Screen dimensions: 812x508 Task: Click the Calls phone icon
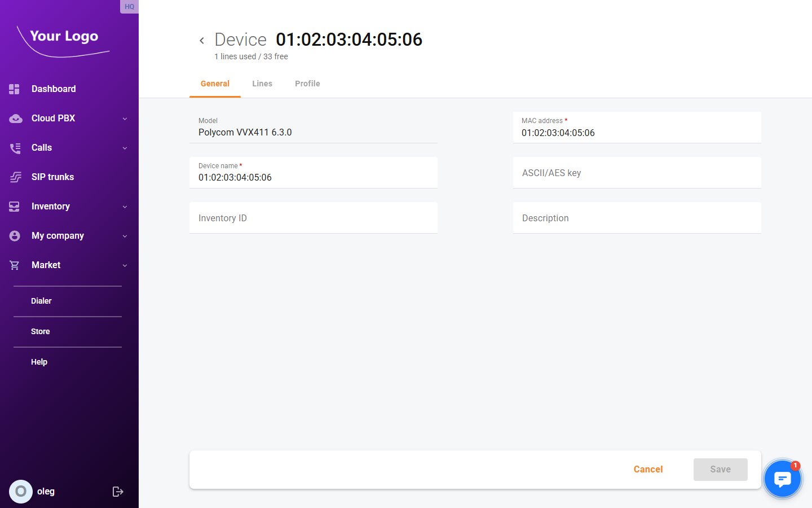[15, 148]
